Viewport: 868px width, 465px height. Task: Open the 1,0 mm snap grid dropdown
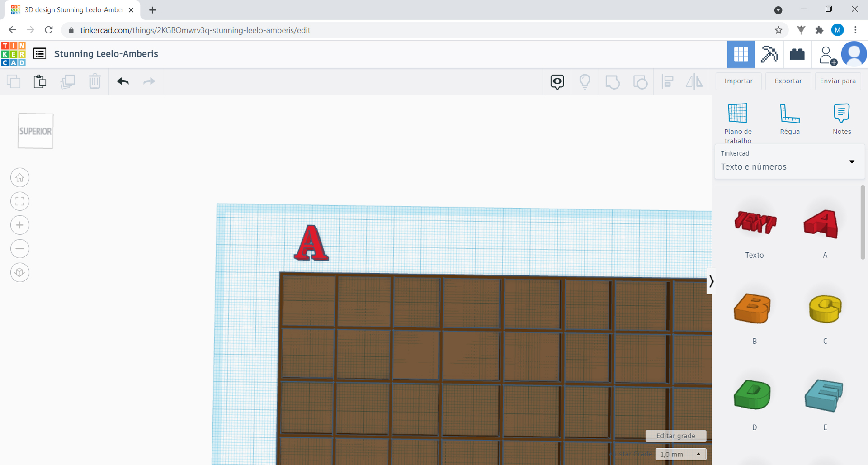click(680, 454)
